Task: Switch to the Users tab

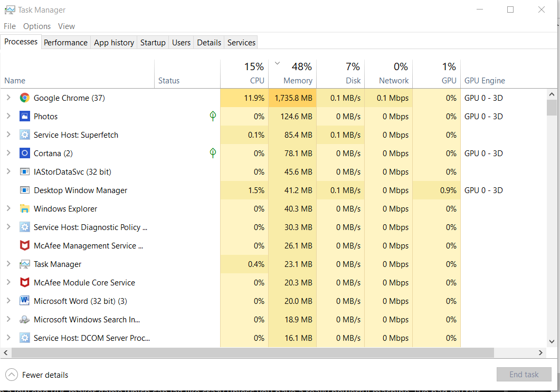Action: (x=181, y=43)
